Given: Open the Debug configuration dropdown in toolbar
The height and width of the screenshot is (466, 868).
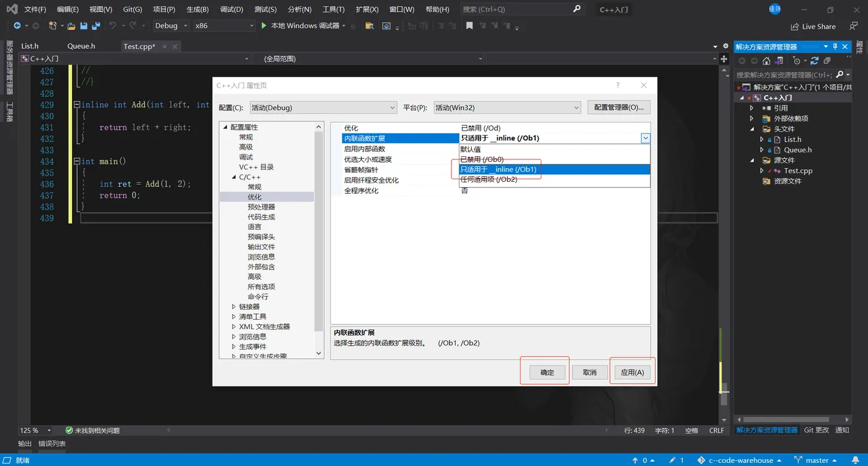Looking at the screenshot, I should [171, 25].
